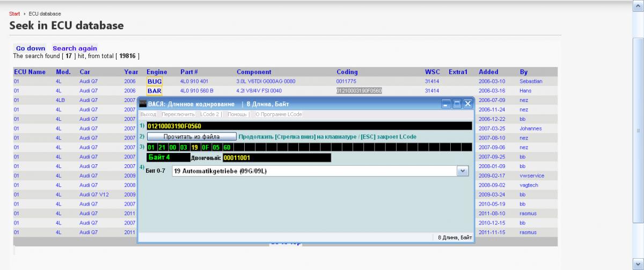Sort by the Car column header
Image resolution: width=644 pixels, height=270 pixels.
(x=85, y=72)
